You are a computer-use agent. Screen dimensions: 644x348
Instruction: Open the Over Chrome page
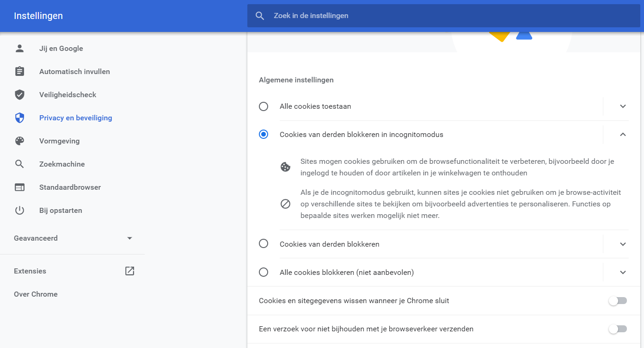pyautogui.click(x=36, y=294)
